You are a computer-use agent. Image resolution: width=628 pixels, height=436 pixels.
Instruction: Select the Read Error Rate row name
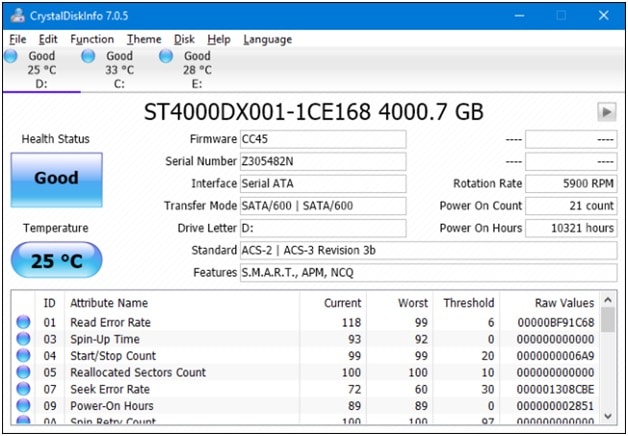(x=110, y=322)
